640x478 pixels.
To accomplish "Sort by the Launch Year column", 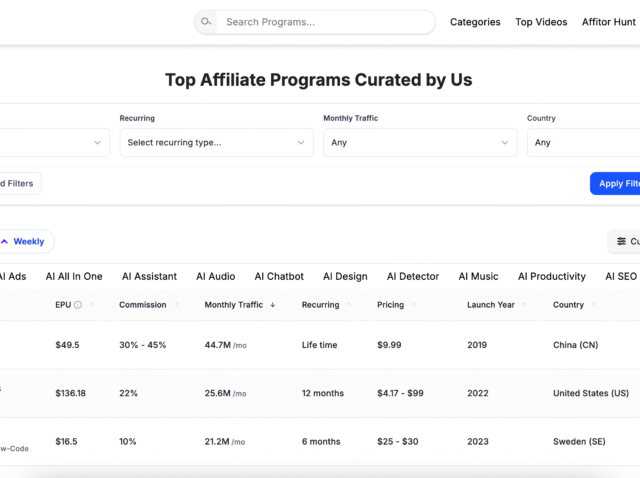I will (491, 305).
